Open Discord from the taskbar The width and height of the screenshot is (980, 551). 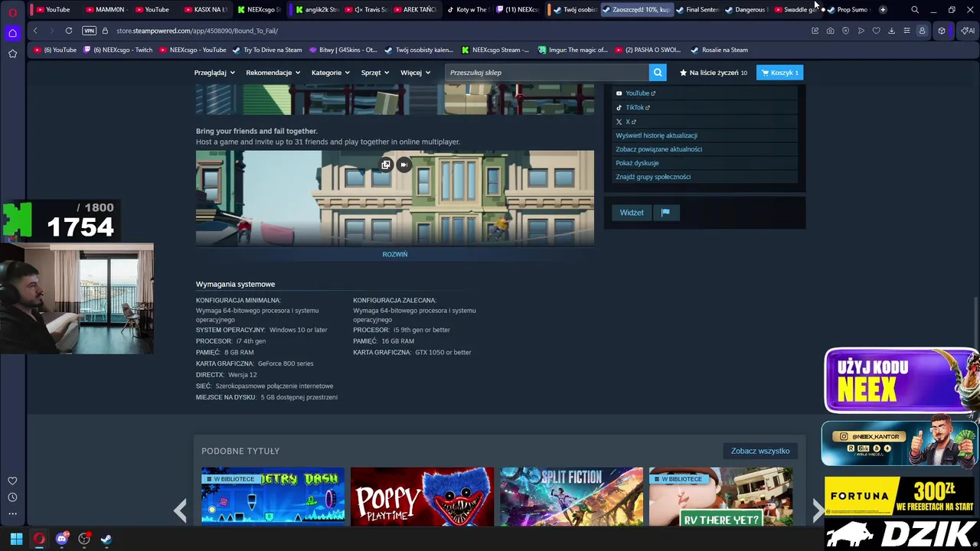click(62, 539)
